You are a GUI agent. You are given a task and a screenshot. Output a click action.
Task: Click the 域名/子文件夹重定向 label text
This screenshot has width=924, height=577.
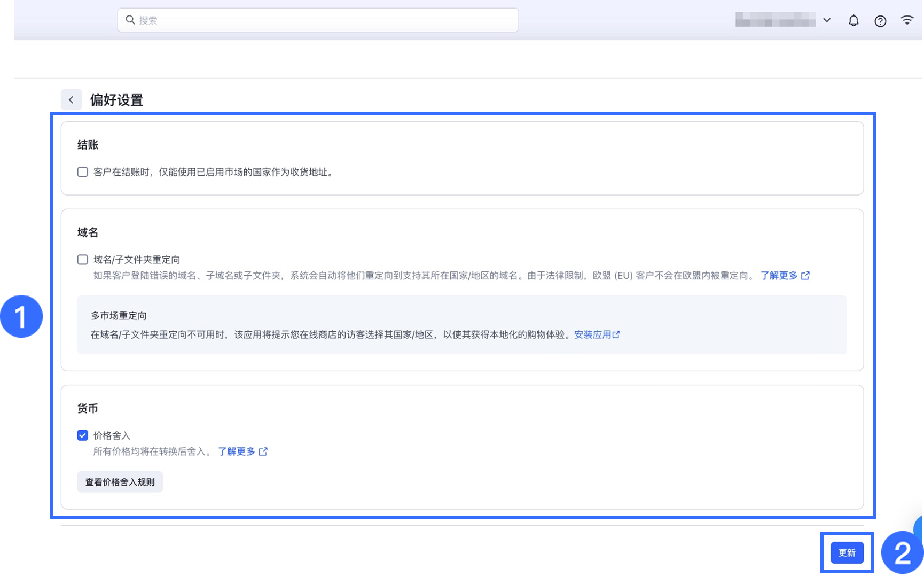tap(137, 260)
